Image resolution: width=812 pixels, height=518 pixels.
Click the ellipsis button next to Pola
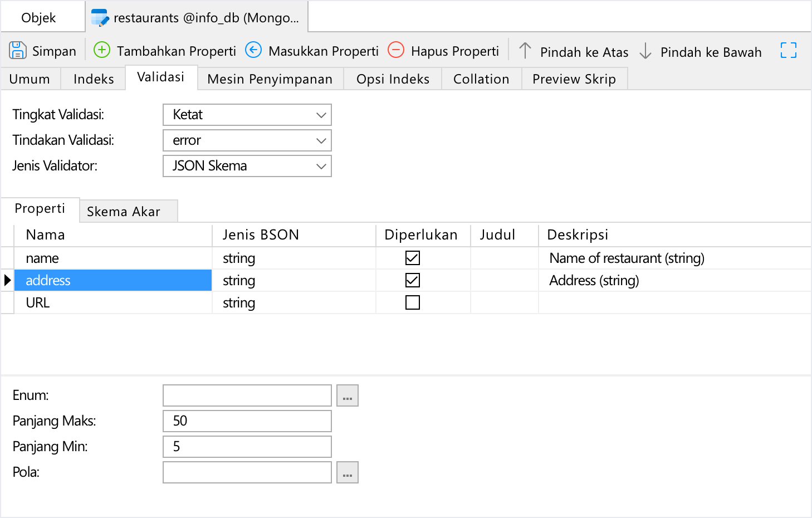(x=348, y=473)
